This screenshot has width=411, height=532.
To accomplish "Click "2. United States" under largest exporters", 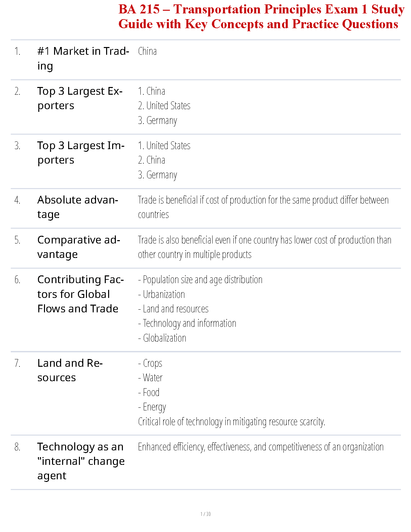I will [164, 106].
